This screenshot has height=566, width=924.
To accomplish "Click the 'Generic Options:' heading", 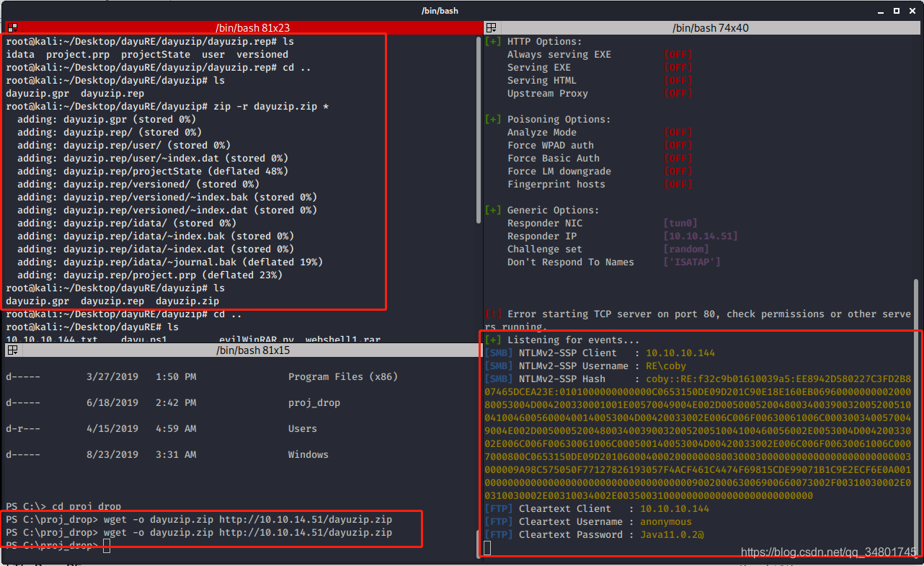I will (553, 211).
